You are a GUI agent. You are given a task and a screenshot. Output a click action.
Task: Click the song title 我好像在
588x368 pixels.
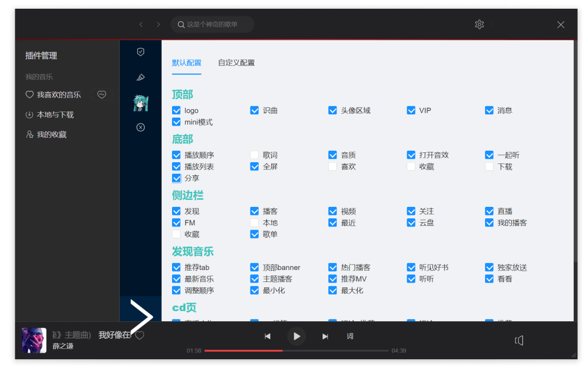[x=114, y=335]
